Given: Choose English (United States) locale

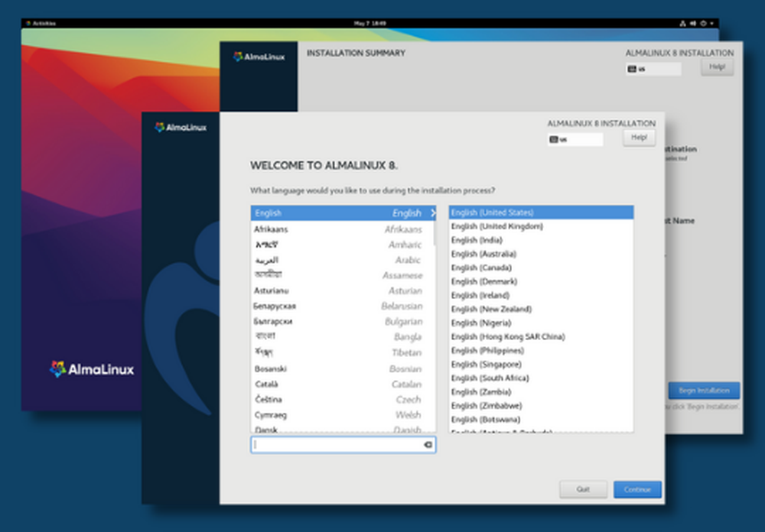Looking at the screenshot, I should click(541, 212).
